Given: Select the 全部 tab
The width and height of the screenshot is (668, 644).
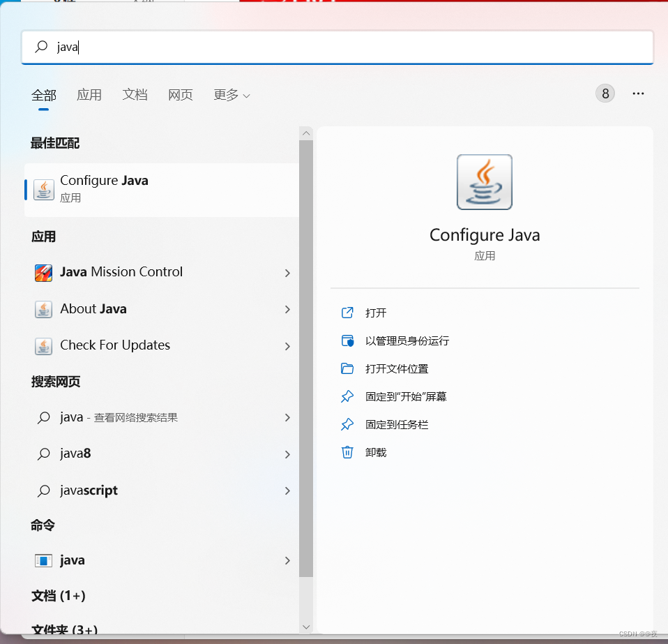Looking at the screenshot, I should click(43, 95).
